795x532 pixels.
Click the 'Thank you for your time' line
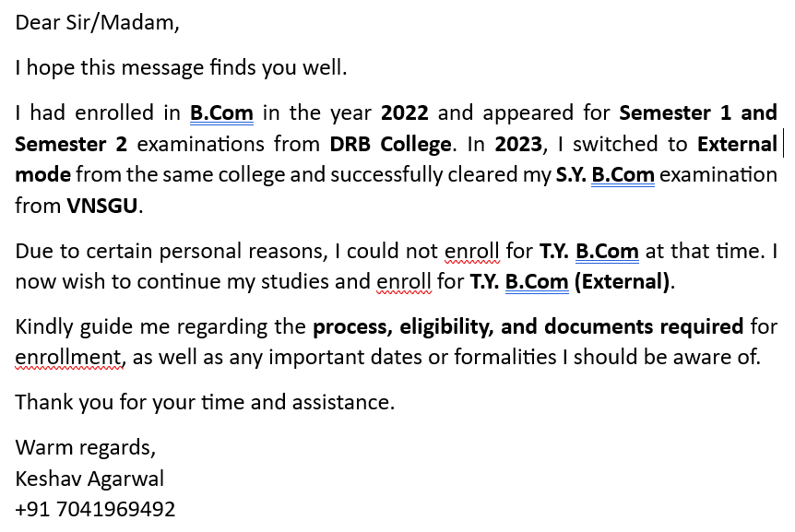point(205,402)
